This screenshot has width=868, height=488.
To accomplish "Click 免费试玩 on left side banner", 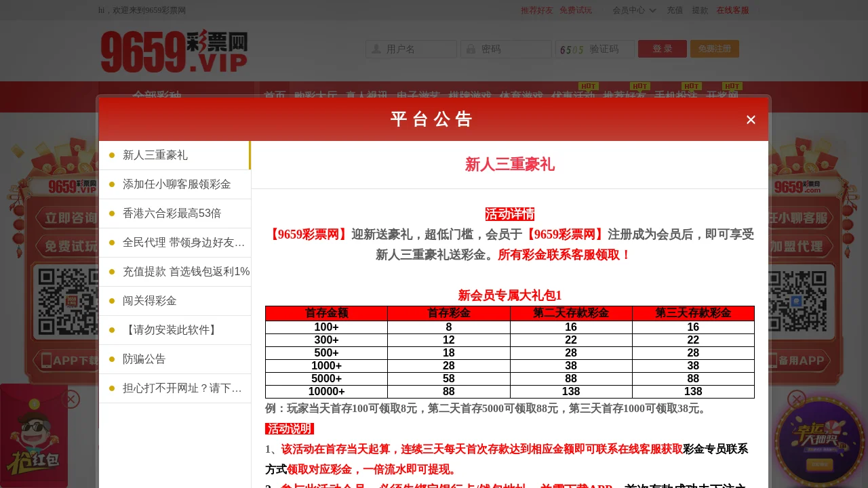I will pos(67,247).
